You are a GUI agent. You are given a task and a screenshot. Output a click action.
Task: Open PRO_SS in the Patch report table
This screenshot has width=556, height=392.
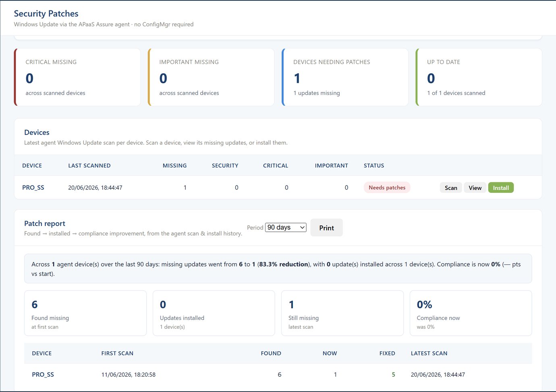[43, 374]
